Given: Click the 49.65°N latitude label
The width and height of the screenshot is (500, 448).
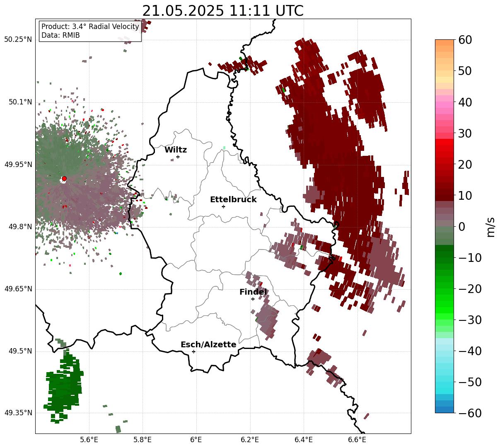Looking at the screenshot, I should click(18, 289).
